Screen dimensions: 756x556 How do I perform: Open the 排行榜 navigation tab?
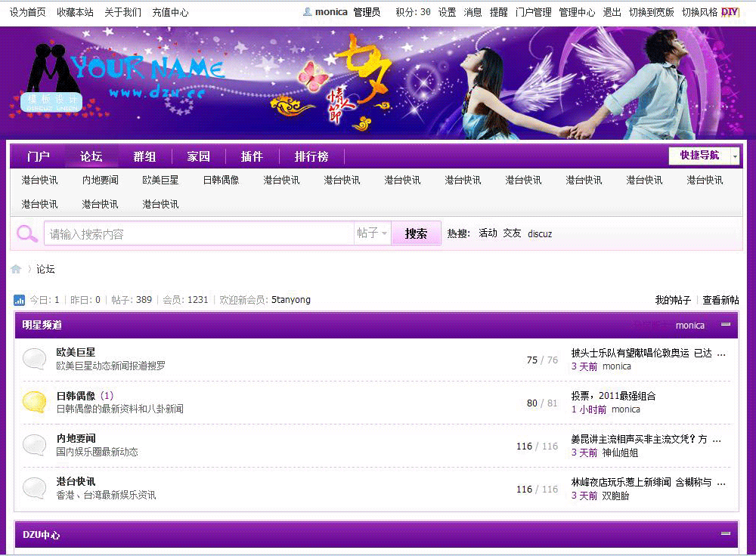pos(311,156)
